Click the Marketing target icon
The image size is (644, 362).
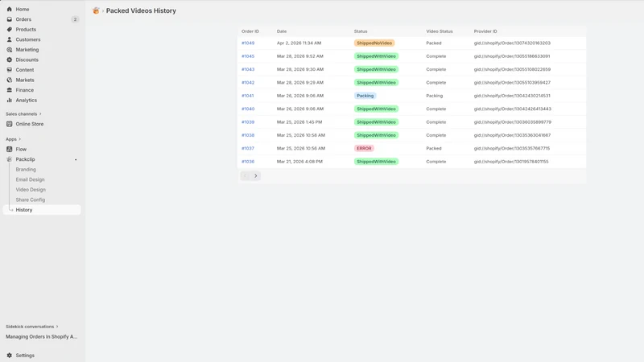10,50
